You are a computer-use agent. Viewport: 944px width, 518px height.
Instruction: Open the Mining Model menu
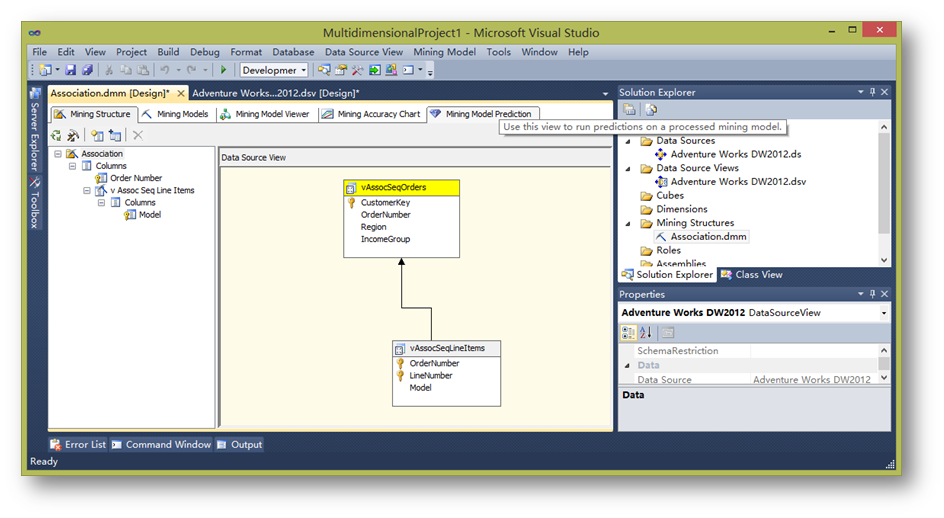click(x=444, y=52)
